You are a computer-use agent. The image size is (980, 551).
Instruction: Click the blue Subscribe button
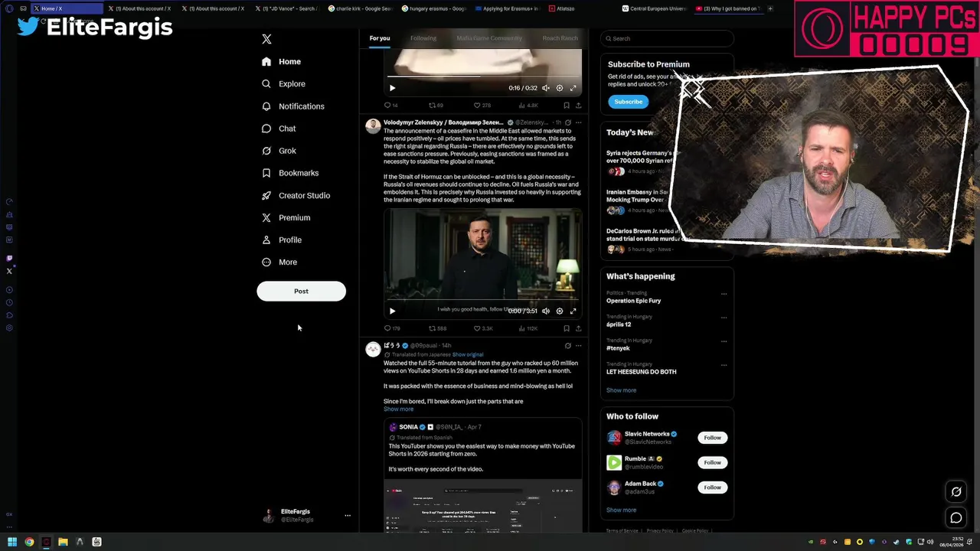[x=628, y=102]
